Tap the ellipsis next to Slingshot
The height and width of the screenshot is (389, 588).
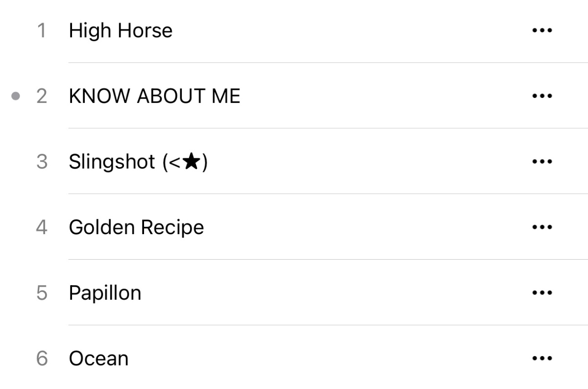coord(542,162)
